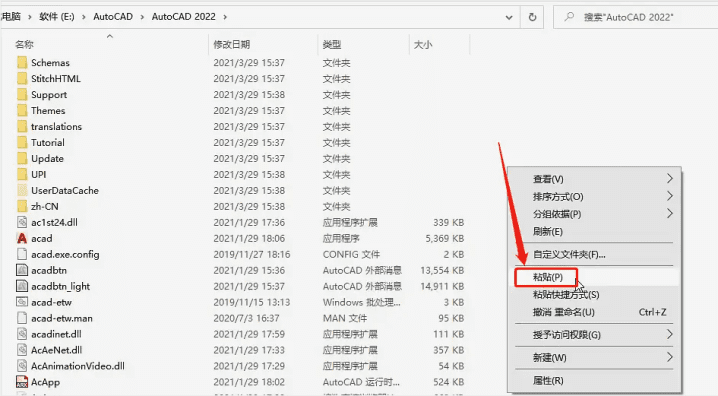Screen dimensions: 718x396
Task: Open the address bar history dropdown
Action: pyautogui.click(x=509, y=17)
